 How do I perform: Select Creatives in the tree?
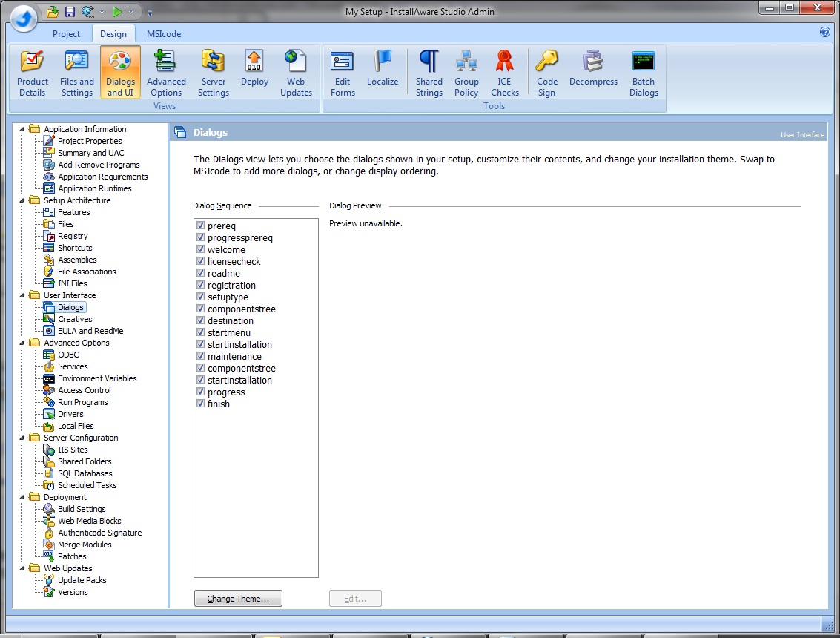pos(74,319)
